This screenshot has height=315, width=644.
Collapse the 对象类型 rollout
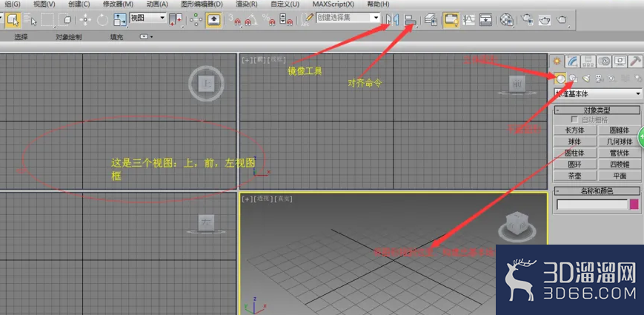597,110
